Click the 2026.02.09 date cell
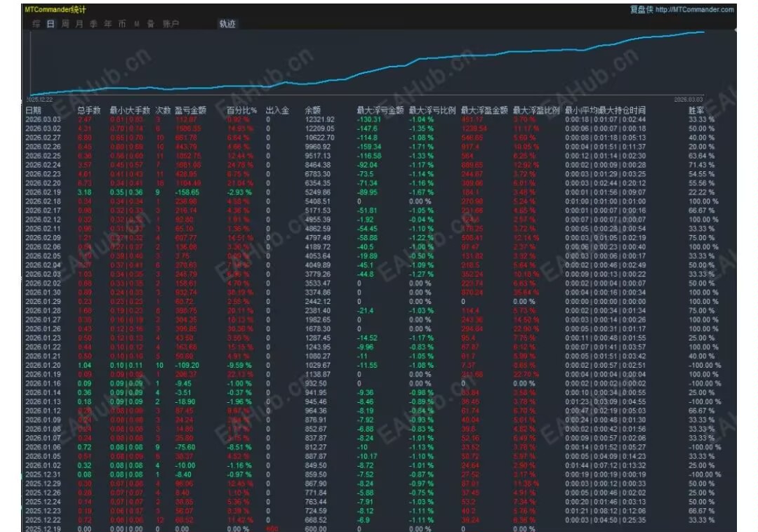The image size is (758, 532). [x=43, y=238]
